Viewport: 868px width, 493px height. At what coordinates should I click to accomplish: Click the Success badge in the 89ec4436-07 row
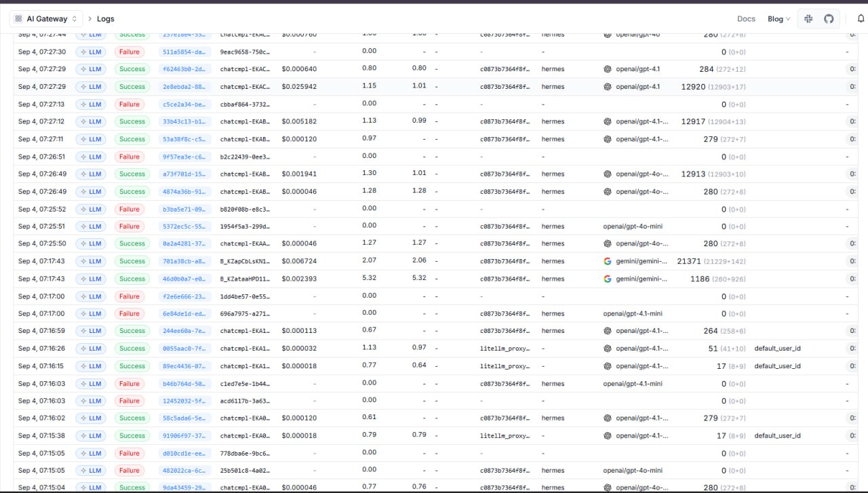coord(132,366)
